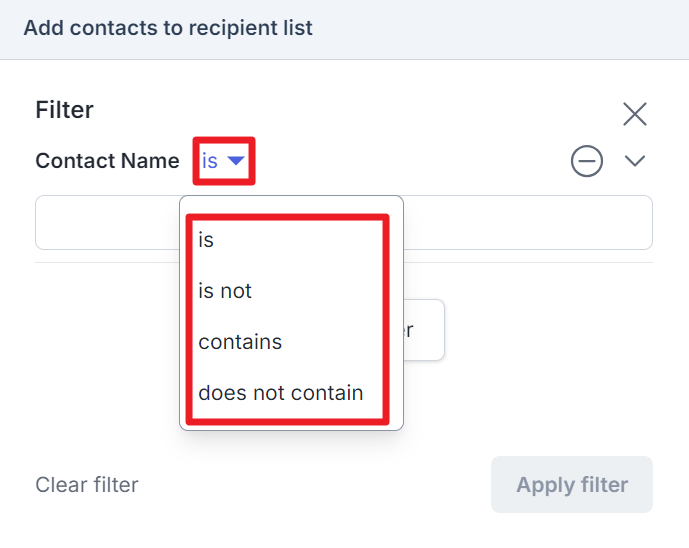This screenshot has width=689, height=548.
Task: Click the Clear filter link
Action: click(87, 485)
